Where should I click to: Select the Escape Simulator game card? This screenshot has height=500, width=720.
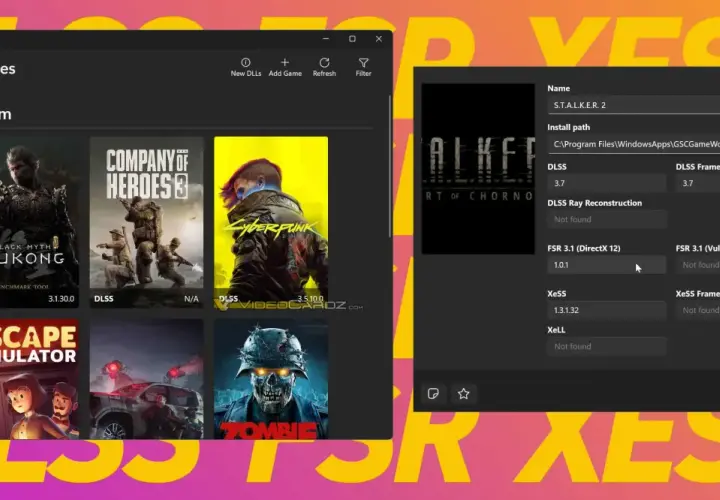(39, 379)
